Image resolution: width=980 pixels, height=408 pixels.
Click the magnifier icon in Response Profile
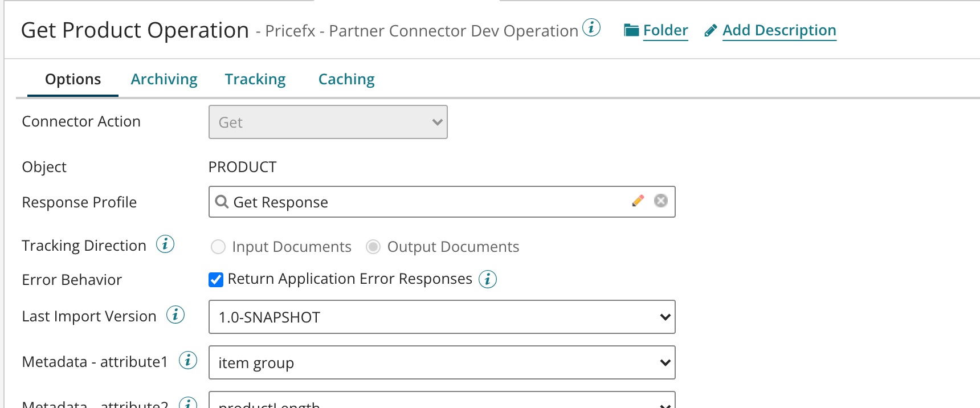point(222,202)
